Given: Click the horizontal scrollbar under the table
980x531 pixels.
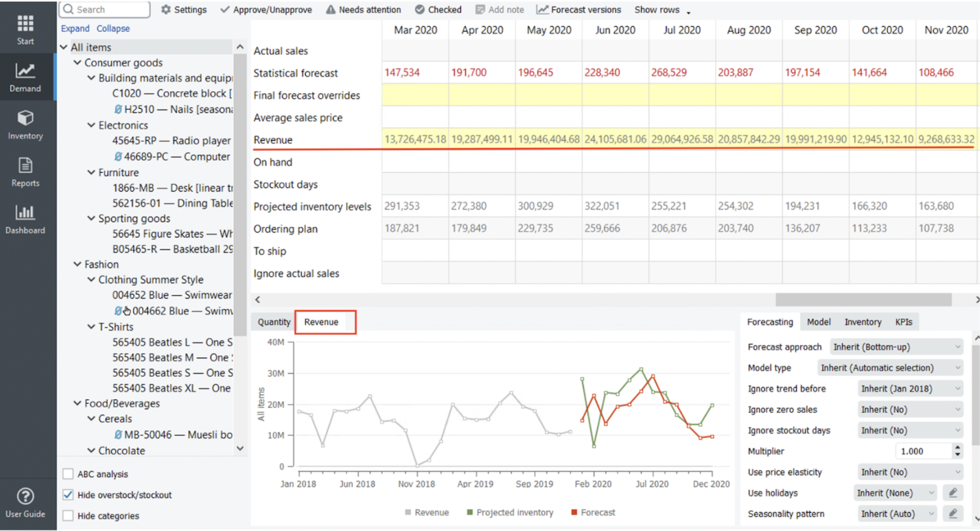Looking at the screenshot, I should click(863, 300).
